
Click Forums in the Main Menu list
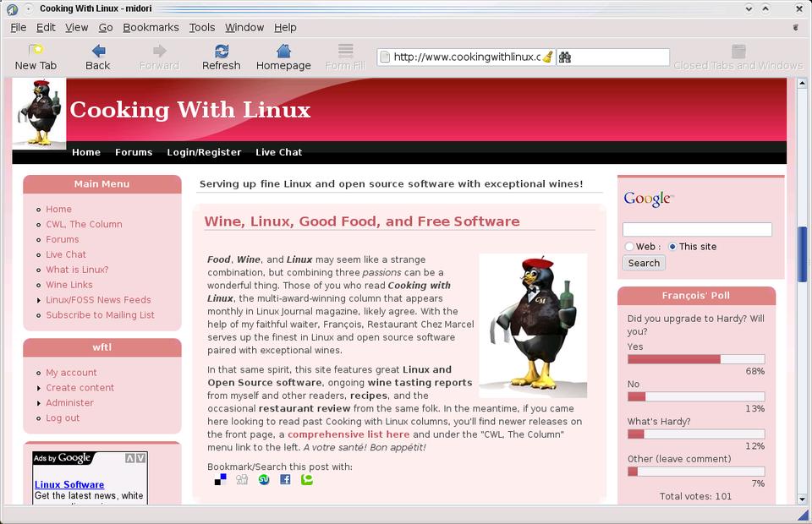(x=62, y=239)
